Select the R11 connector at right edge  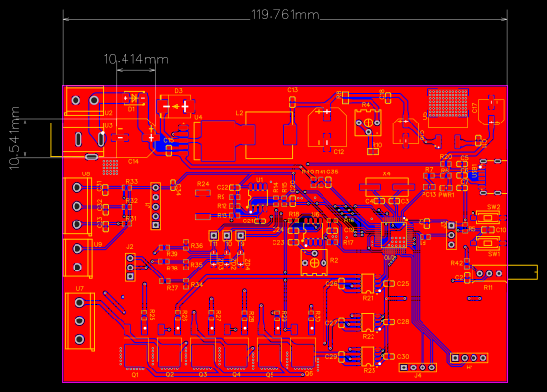coord(505,272)
